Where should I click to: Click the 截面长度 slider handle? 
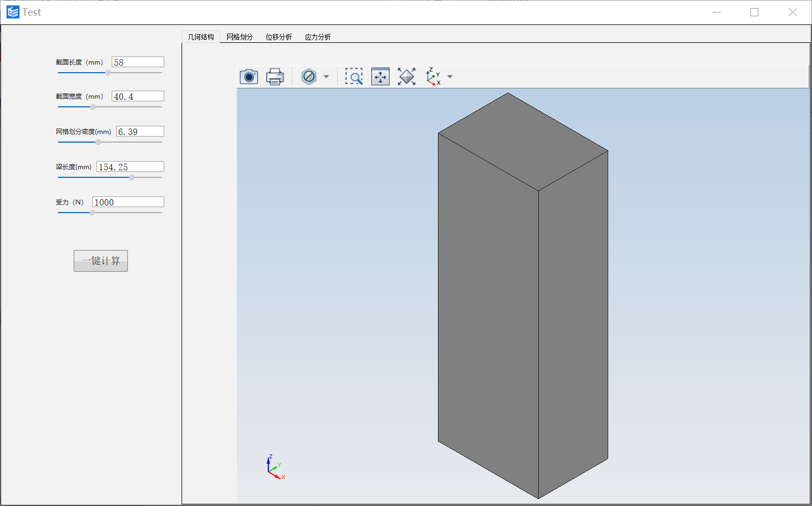[x=108, y=73]
